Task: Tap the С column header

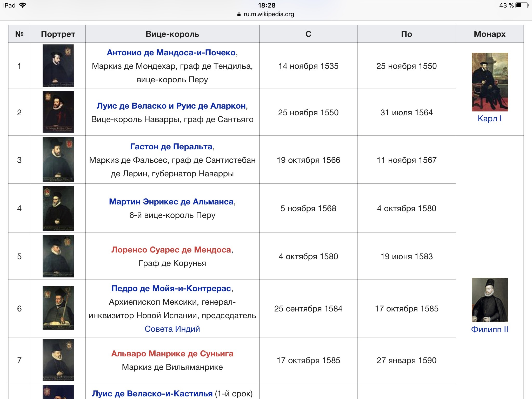Action: click(x=308, y=34)
